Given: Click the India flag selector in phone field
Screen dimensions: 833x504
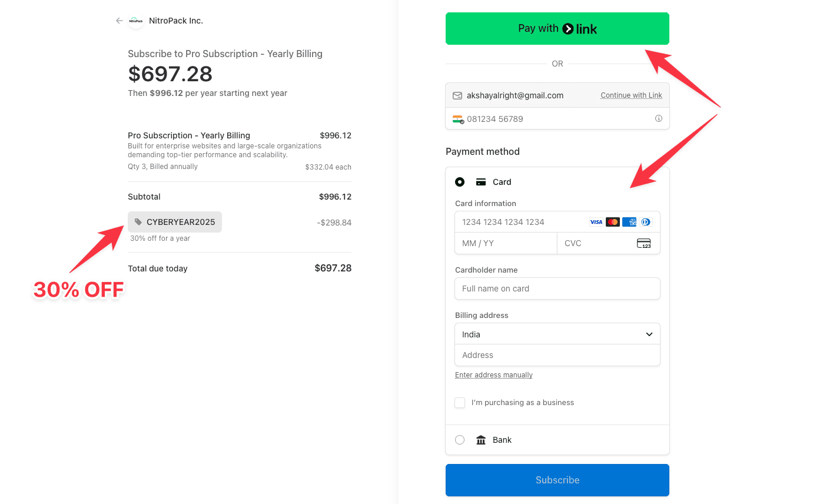Looking at the screenshot, I should click(459, 118).
